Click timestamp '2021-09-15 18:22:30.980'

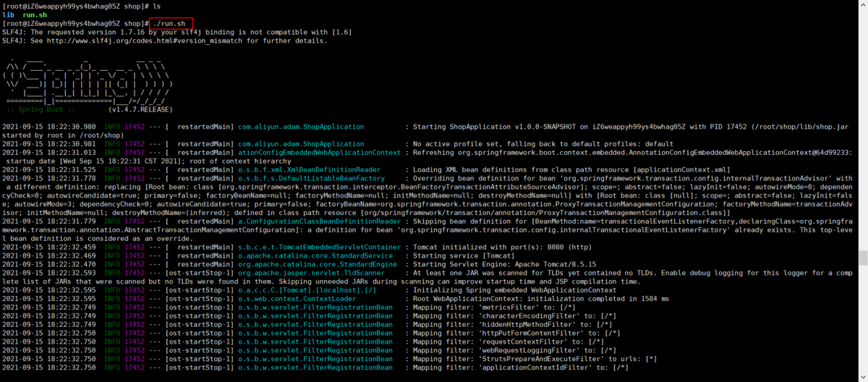click(49, 127)
